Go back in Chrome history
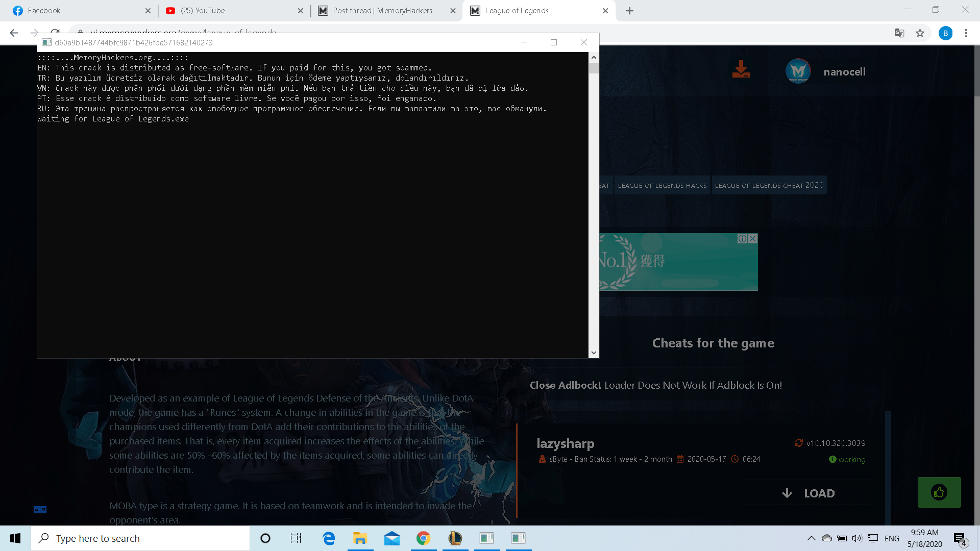The width and height of the screenshot is (980, 551). click(14, 33)
